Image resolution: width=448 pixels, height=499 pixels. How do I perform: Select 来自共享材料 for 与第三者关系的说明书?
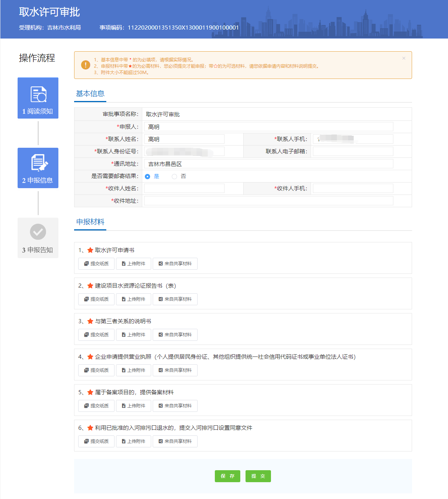point(175,335)
